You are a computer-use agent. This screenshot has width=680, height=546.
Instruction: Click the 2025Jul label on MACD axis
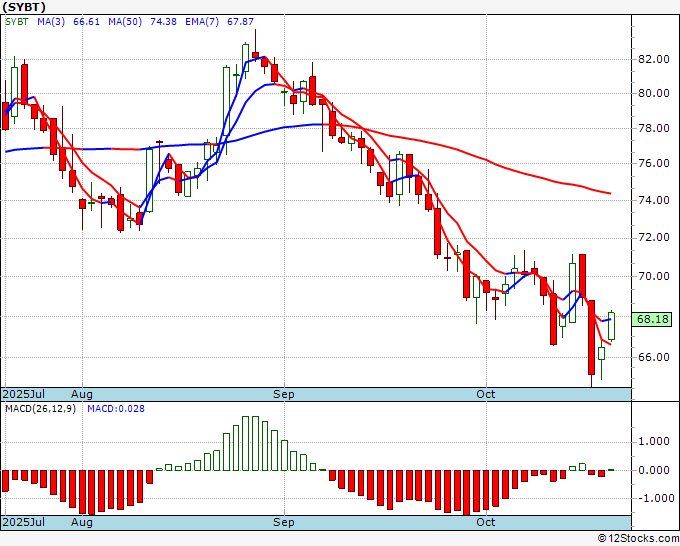click(24, 522)
